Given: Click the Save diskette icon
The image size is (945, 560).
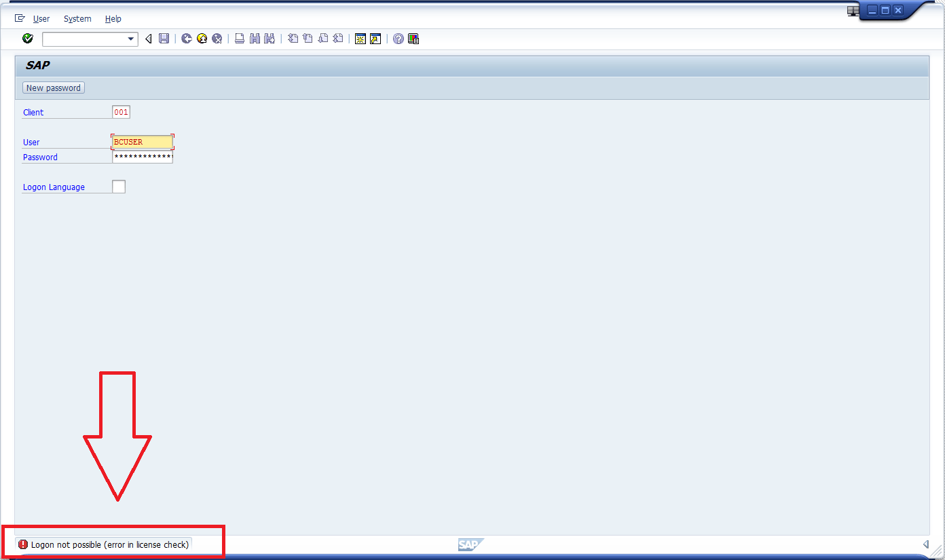Looking at the screenshot, I should click(x=164, y=39).
